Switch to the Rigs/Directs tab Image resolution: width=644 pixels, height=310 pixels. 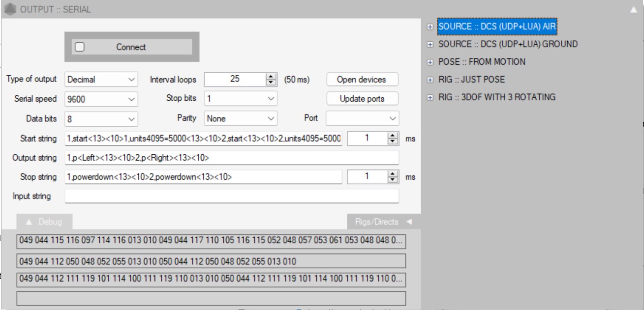coord(377,222)
